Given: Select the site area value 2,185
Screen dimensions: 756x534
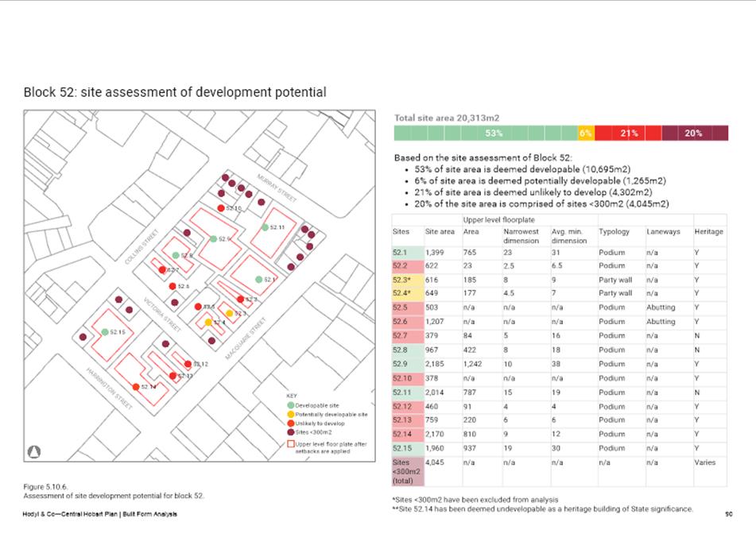Looking at the screenshot, I should 434,364.
